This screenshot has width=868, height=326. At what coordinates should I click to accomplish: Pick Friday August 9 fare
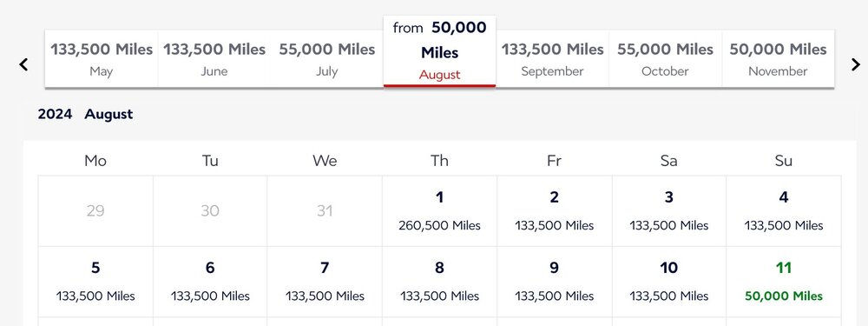554,282
